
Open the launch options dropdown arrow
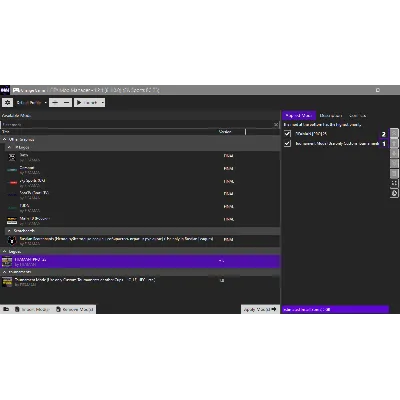pyautogui.click(x=103, y=102)
